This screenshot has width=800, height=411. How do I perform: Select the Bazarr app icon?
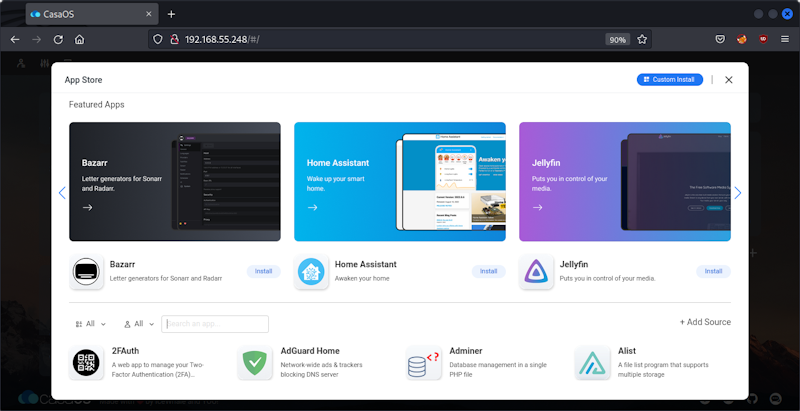point(87,272)
